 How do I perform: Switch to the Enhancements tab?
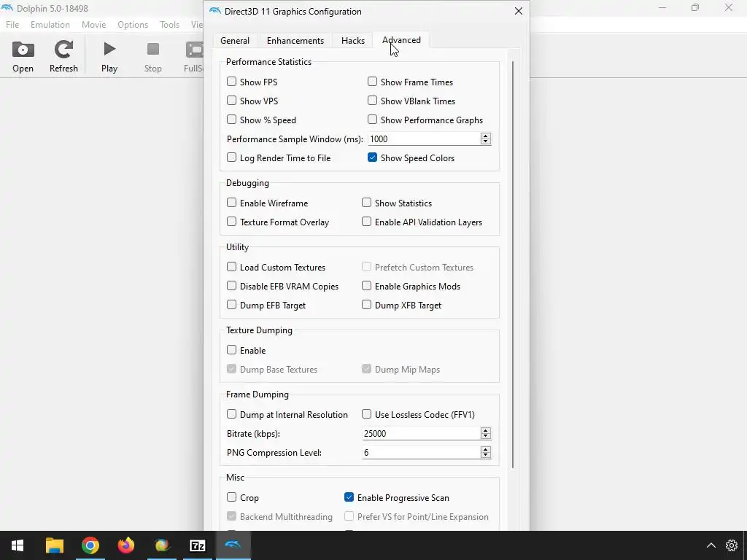pos(295,41)
